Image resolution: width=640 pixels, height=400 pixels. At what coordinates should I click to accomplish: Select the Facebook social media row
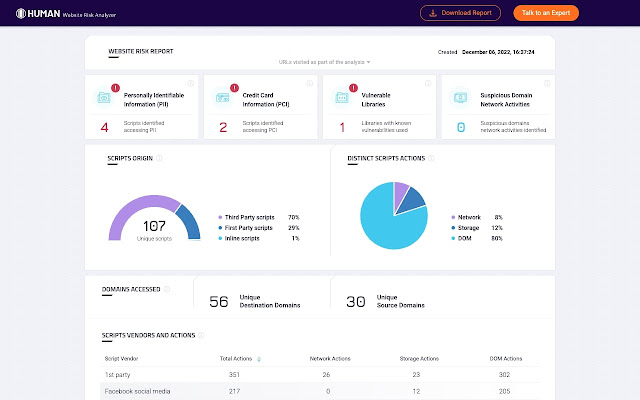[x=320, y=391]
